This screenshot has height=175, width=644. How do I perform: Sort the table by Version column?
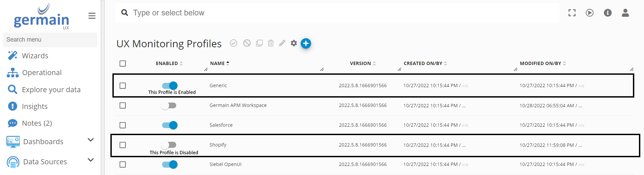(x=360, y=63)
